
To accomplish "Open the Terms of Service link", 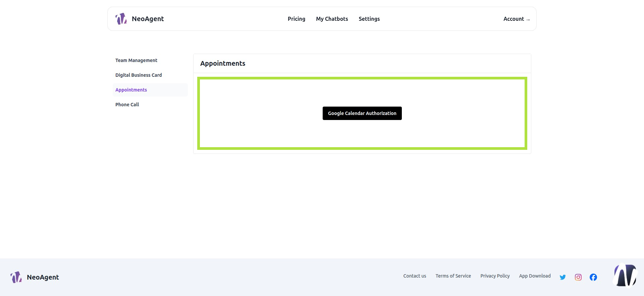I will click(x=453, y=276).
